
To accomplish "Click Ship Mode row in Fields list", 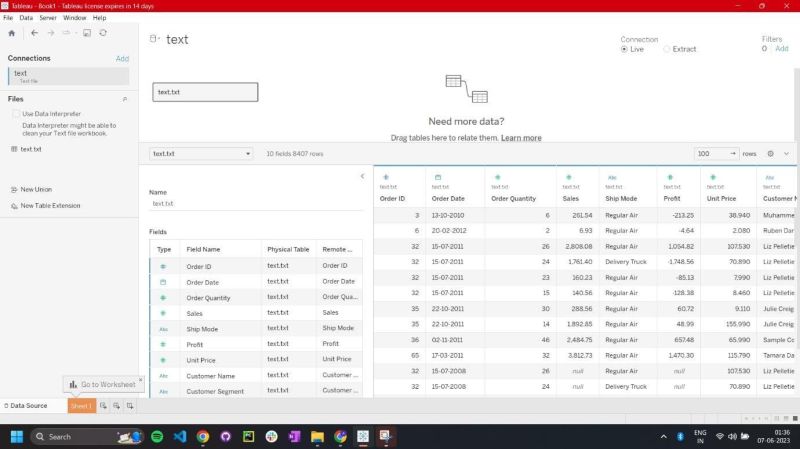I will coord(256,329).
